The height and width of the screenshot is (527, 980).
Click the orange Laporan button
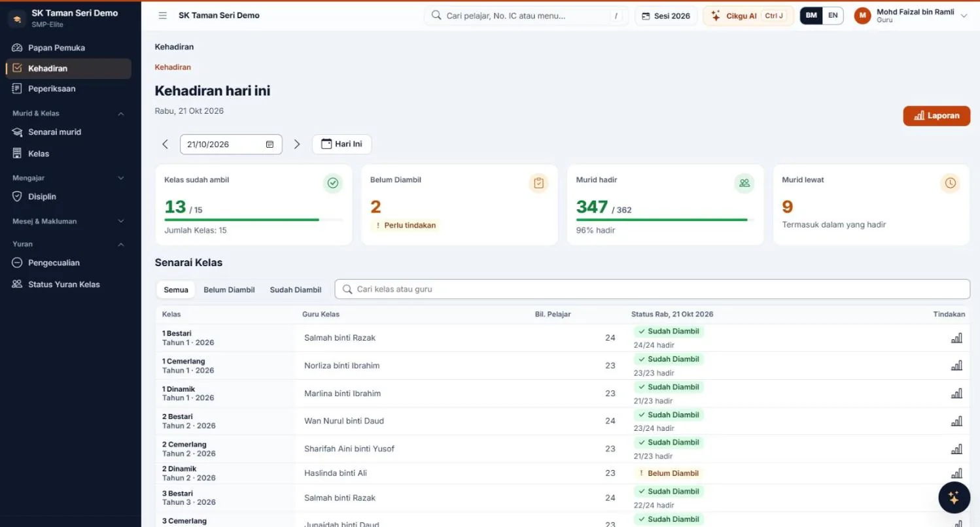coord(937,116)
